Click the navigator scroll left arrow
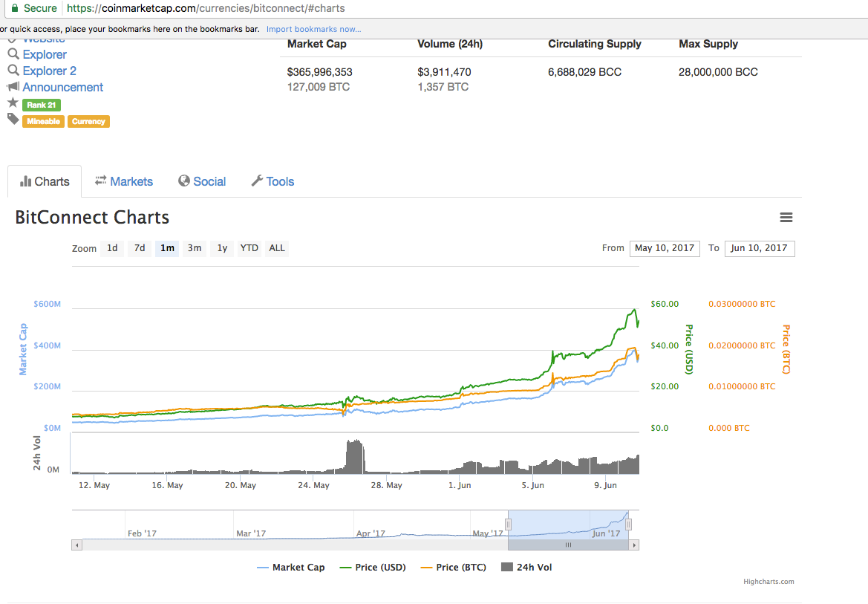Viewport: 868px width, 604px height. 77,545
